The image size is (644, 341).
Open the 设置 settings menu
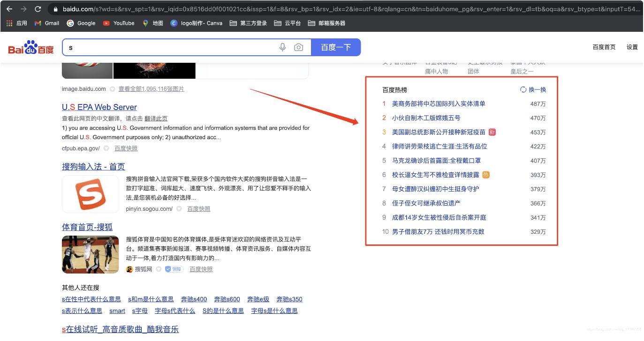click(632, 47)
